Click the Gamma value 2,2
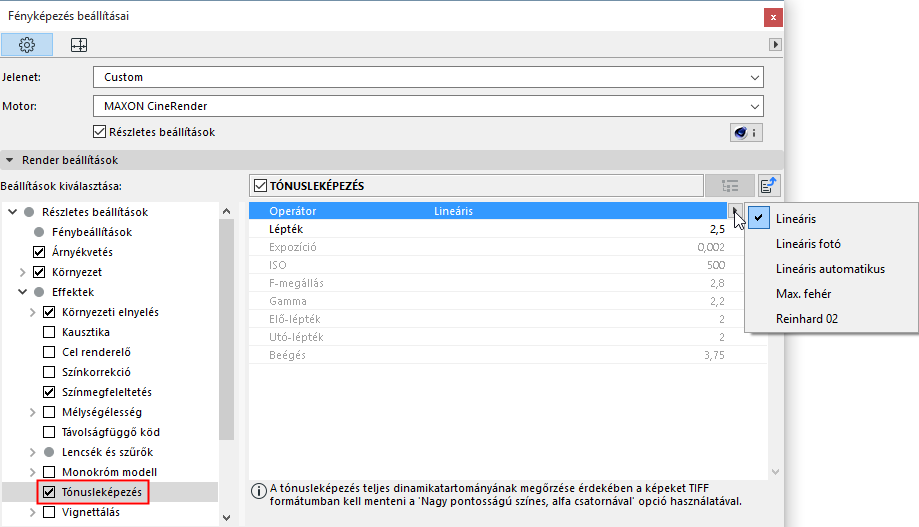This screenshot has height=527, width=919. 717,301
